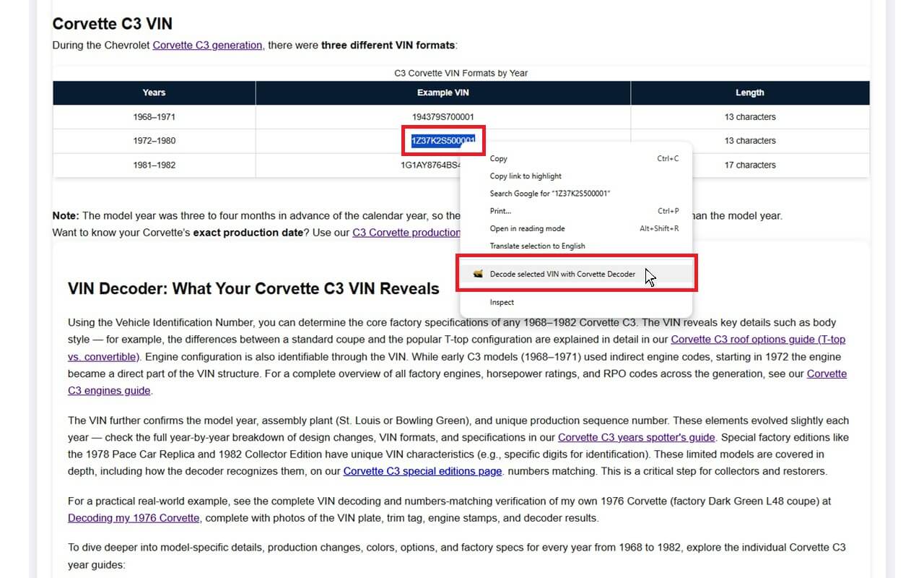924x578 pixels.
Task: Select Inspect in the context menu
Action: 576,302
